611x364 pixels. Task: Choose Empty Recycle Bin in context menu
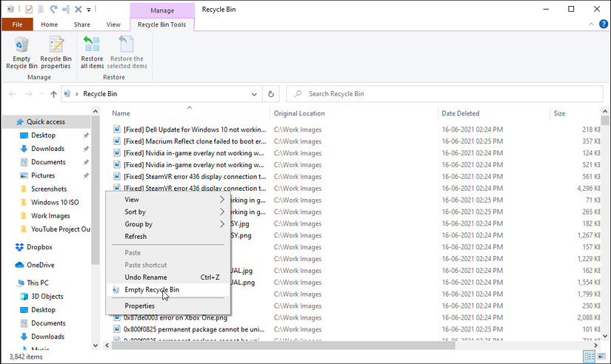click(x=151, y=290)
